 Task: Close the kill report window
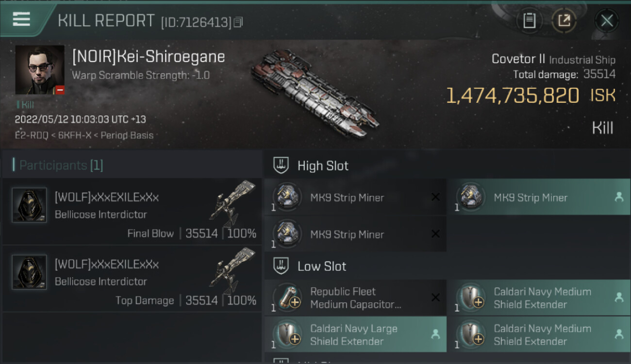(x=607, y=20)
